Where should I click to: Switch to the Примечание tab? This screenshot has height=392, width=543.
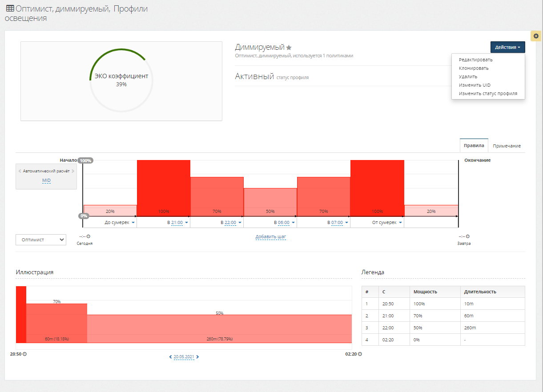pyautogui.click(x=507, y=146)
